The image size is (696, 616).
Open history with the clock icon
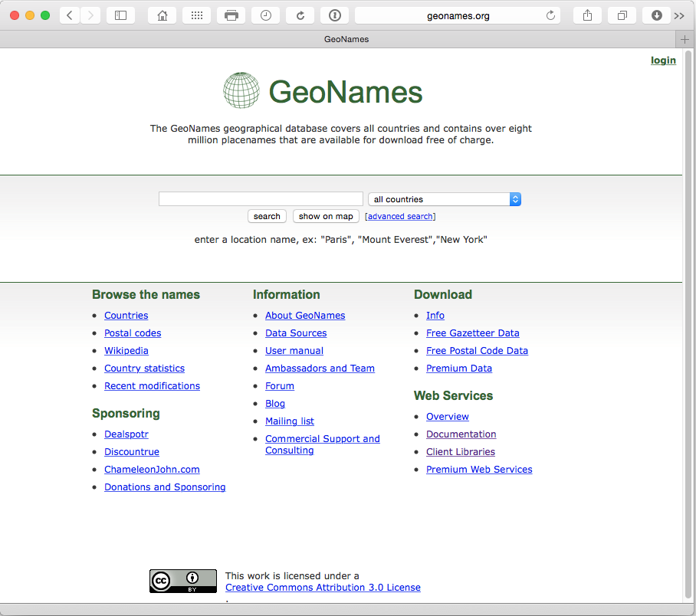click(x=265, y=15)
